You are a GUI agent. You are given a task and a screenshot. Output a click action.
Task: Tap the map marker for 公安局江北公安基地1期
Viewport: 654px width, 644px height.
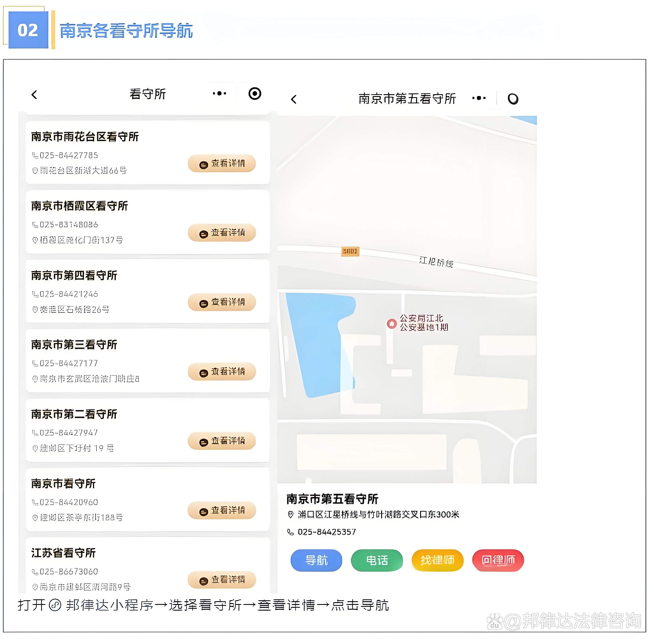392,323
